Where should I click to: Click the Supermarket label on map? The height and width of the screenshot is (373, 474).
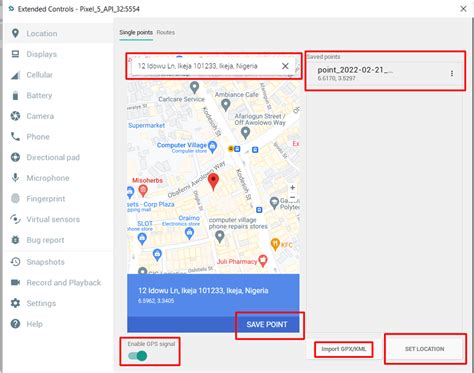(x=146, y=125)
